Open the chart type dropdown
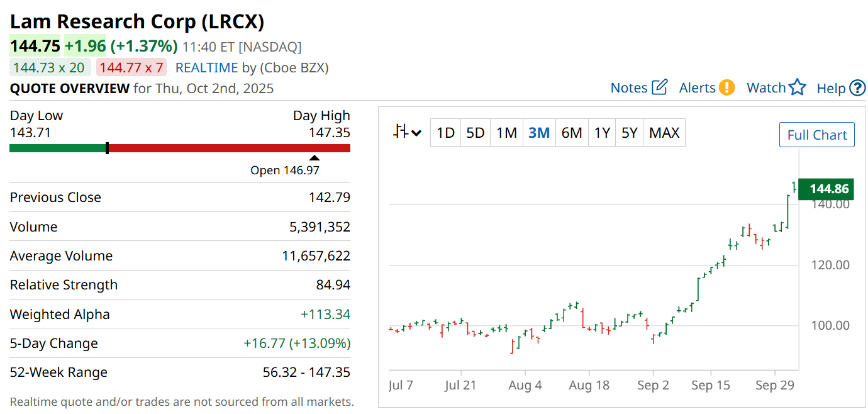 [x=408, y=133]
